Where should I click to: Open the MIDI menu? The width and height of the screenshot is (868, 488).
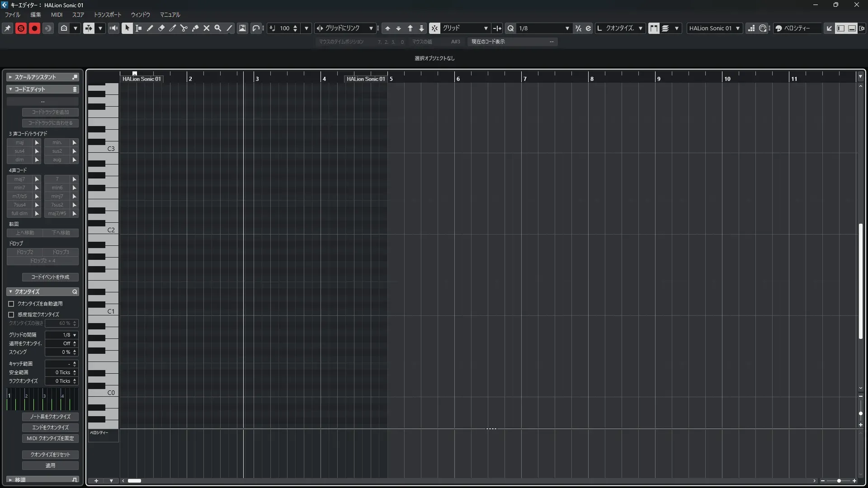pyautogui.click(x=57, y=15)
